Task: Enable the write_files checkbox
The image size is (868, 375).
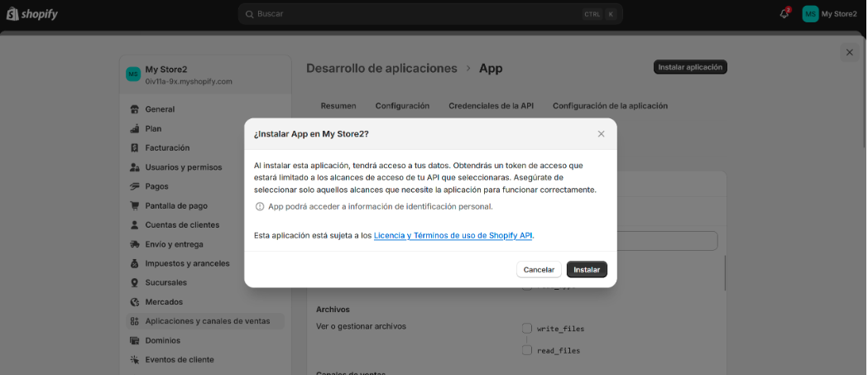Action: click(x=526, y=328)
